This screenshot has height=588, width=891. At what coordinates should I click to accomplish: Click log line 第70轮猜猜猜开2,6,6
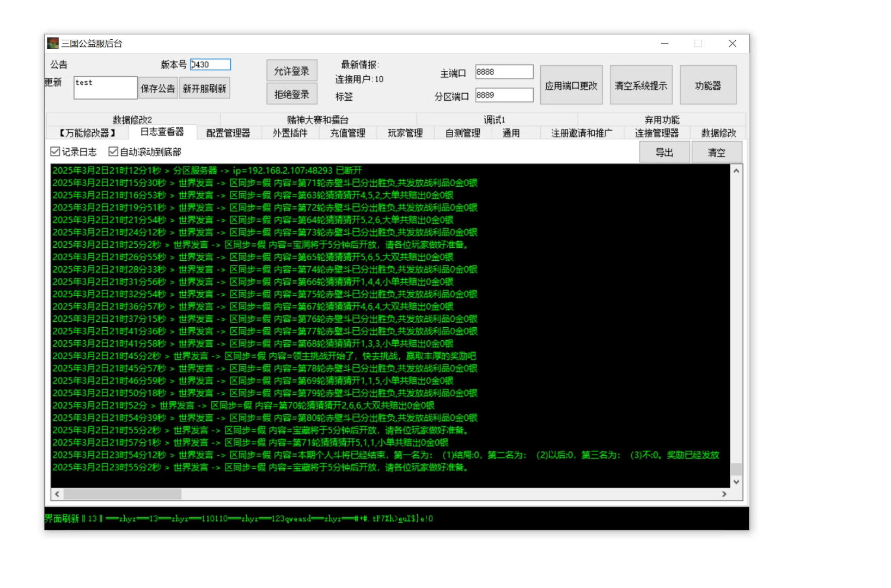pos(243,405)
